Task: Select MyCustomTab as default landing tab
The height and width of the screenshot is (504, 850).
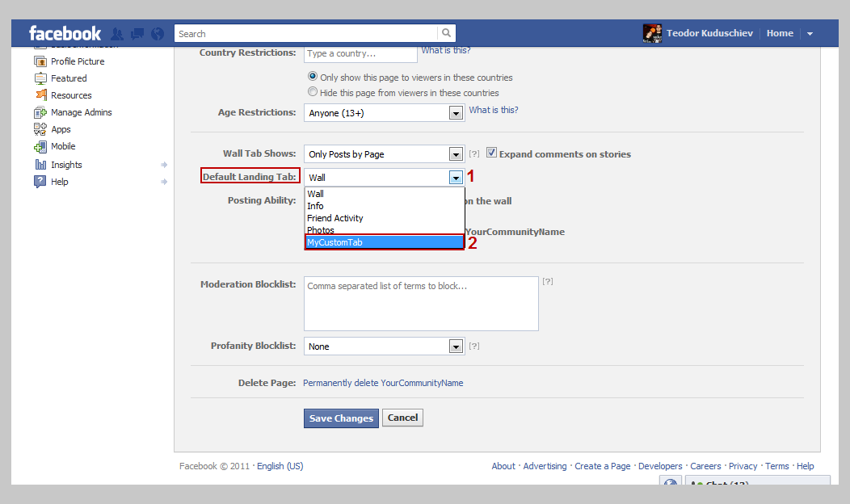Action: (385, 242)
